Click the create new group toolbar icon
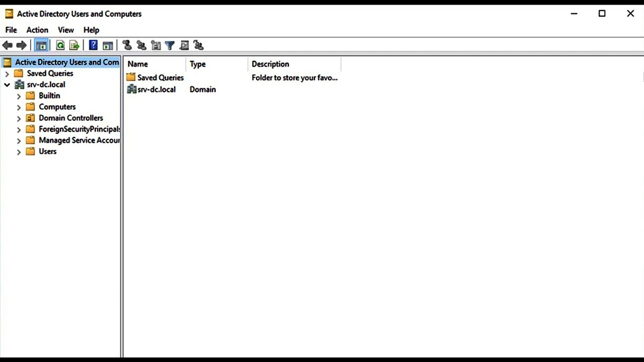This screenshot has width=644, height=362. [141, 46]
